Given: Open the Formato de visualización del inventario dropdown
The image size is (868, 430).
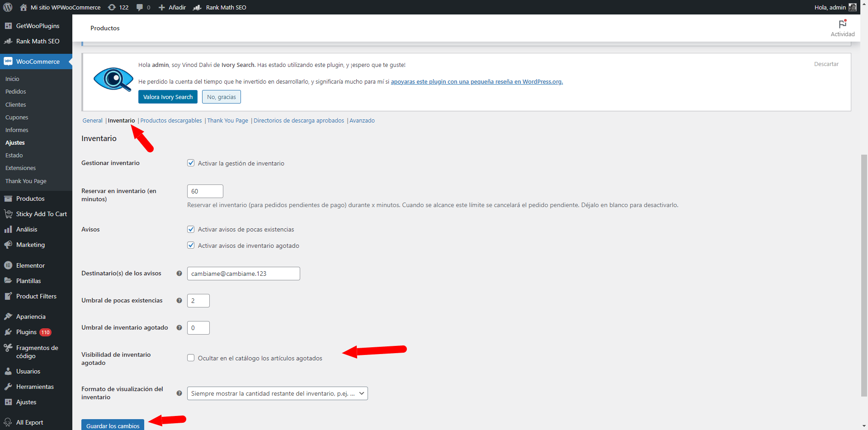Looking at the screenshot, I should coord(278,393).
